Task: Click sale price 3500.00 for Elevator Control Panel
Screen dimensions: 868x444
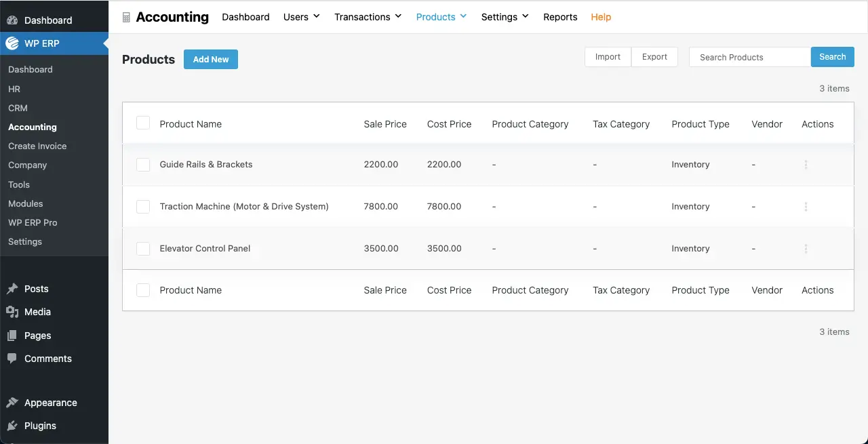Action: [x=381, y=249]
